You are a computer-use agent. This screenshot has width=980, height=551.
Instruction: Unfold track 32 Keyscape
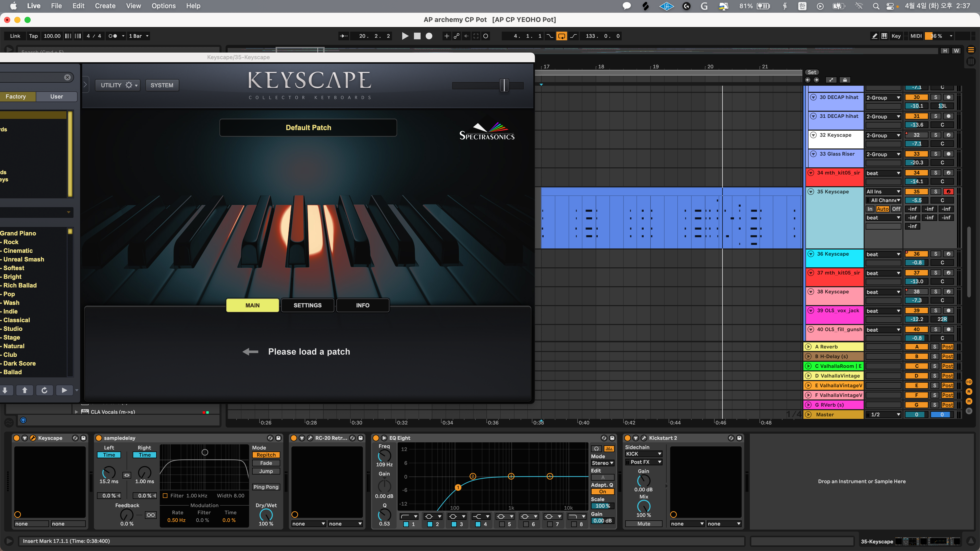(813, 135)
